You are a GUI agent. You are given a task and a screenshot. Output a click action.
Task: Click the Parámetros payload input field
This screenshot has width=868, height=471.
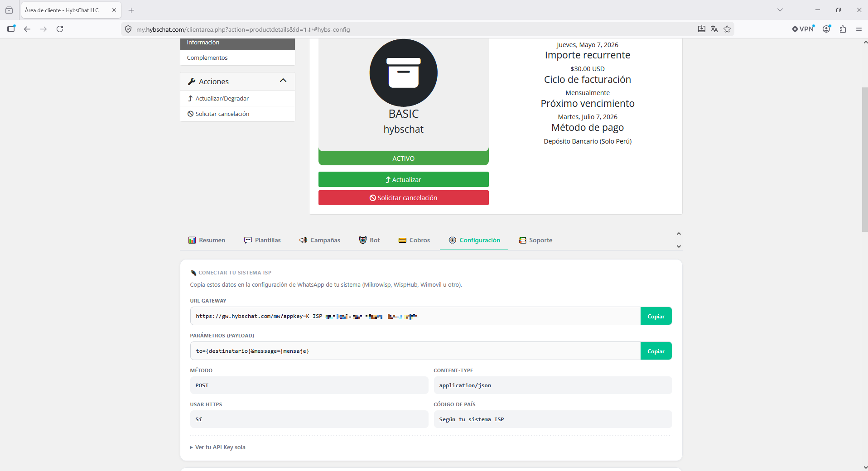415,351
